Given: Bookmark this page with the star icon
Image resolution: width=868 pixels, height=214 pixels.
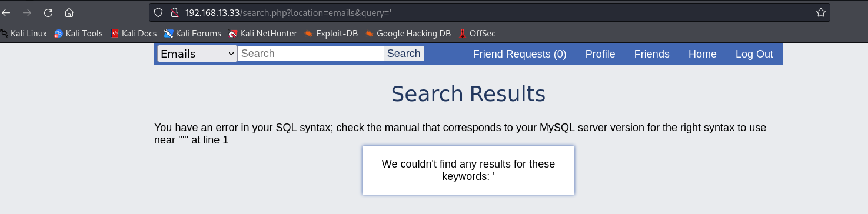Looking at the screenshot, I should point(821,12).
